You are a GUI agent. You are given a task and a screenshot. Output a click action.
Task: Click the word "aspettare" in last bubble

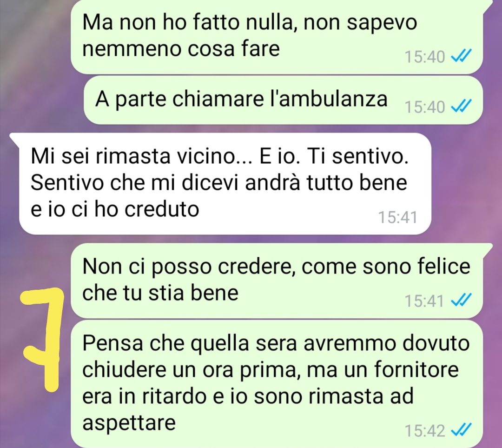129,423
